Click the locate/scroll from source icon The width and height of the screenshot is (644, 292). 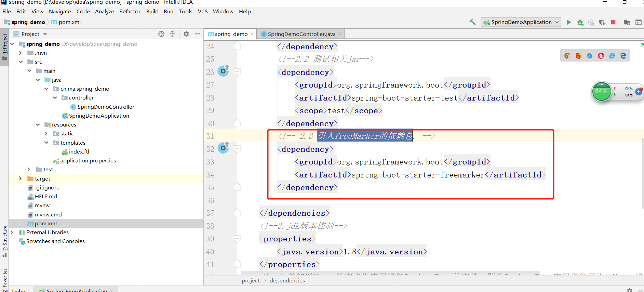click(x=161, y=34)
